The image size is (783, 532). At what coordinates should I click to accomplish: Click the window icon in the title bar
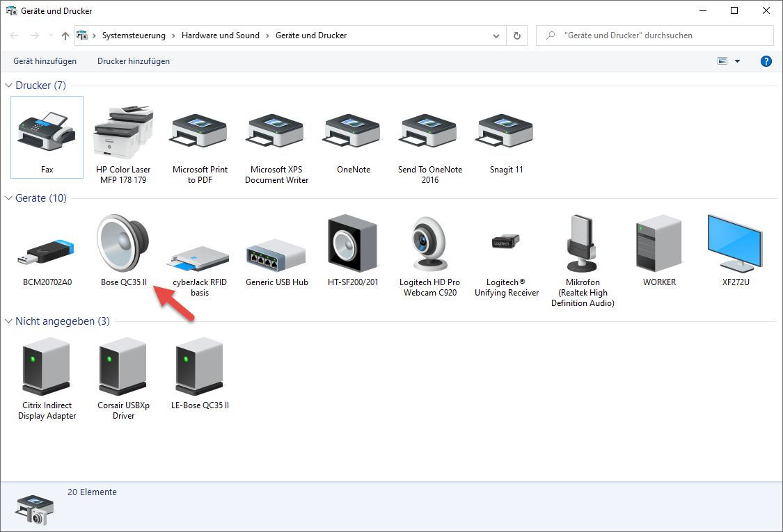click(12, 10)
